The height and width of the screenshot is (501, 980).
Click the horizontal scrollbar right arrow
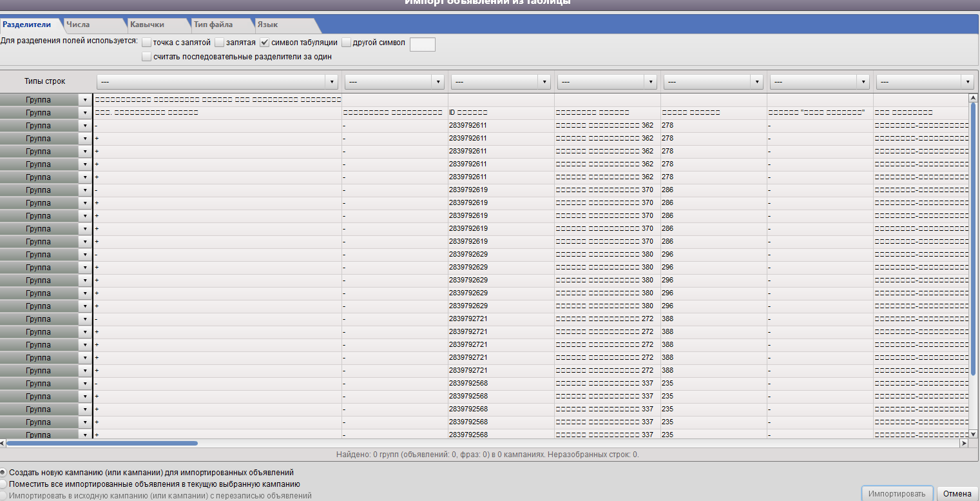(x=965, y=444)
